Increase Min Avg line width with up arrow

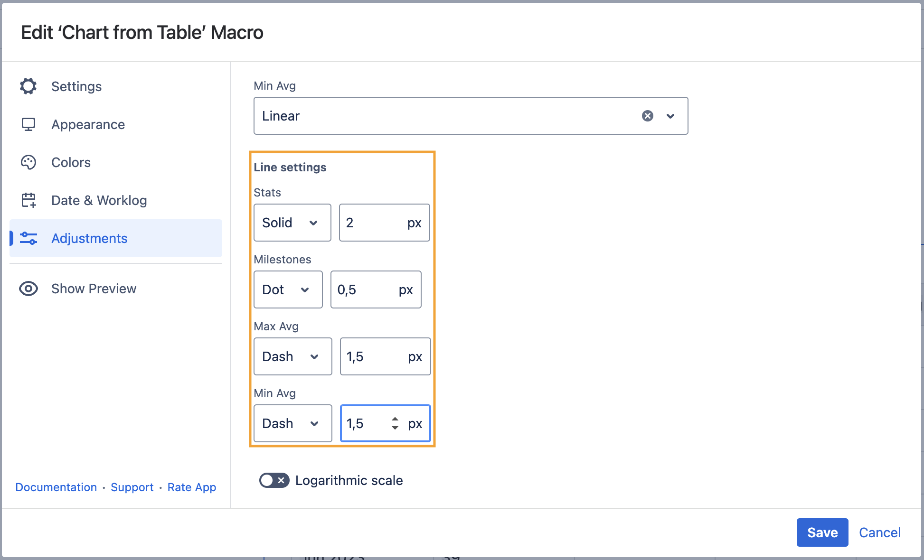pos(395,419)
